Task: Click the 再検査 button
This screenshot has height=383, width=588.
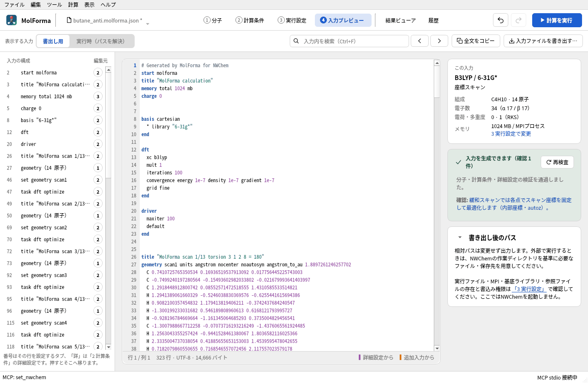Action: coord(557,162)
